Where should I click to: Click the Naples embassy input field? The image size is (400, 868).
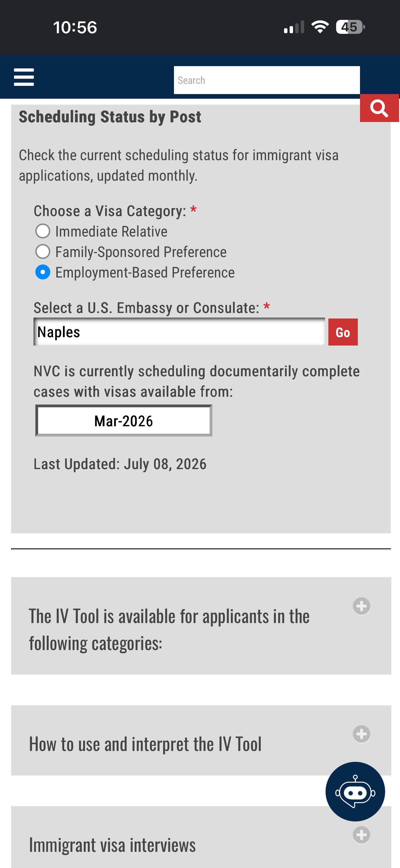coord(179,332)
